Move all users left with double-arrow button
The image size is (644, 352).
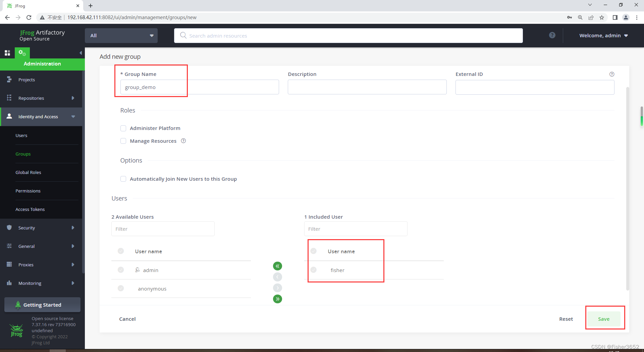pyautogui.click(x=277, y=266)
